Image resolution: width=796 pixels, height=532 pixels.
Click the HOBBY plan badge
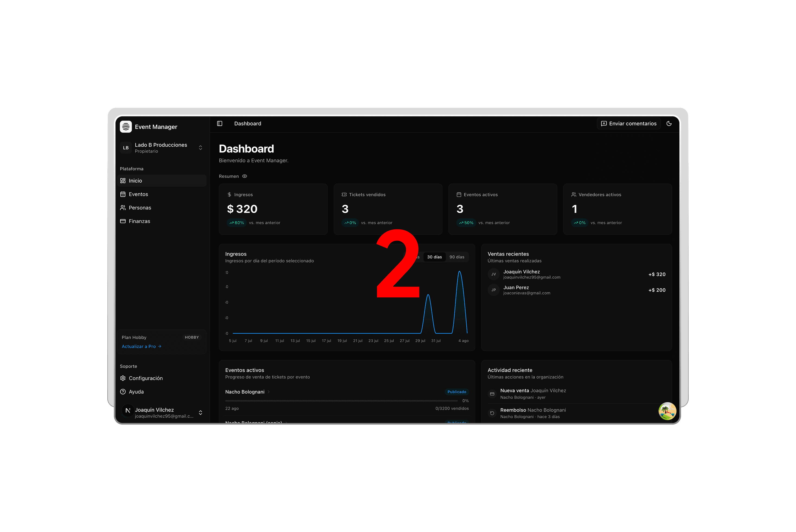click(x=192, y=337)
